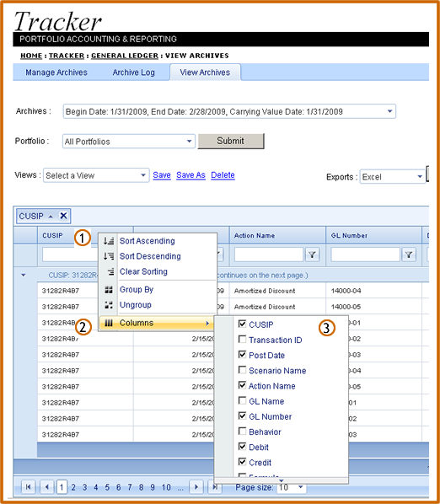Click the GL Number filter input field
This screenshot has height=504, width=440.
[x=366, y=255]
